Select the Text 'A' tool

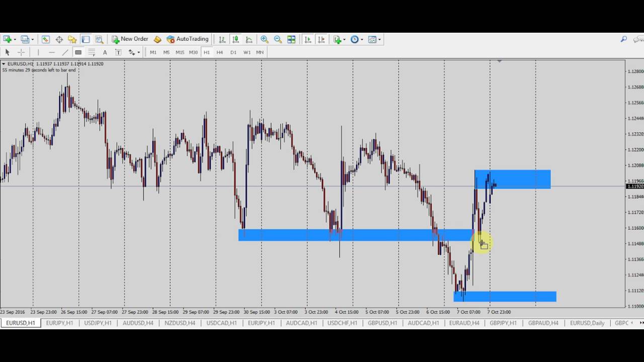pos(105,52)
